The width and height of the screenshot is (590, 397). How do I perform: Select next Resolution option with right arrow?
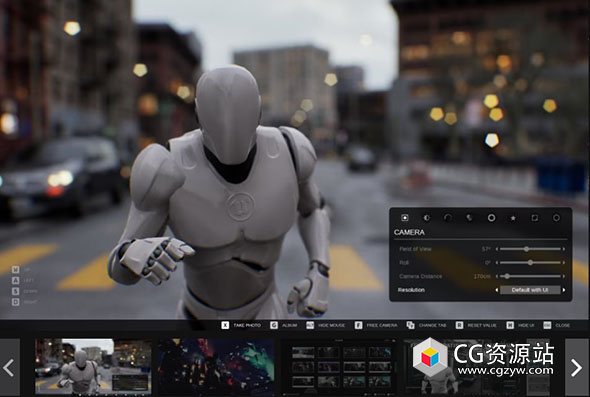coord(564,290)
